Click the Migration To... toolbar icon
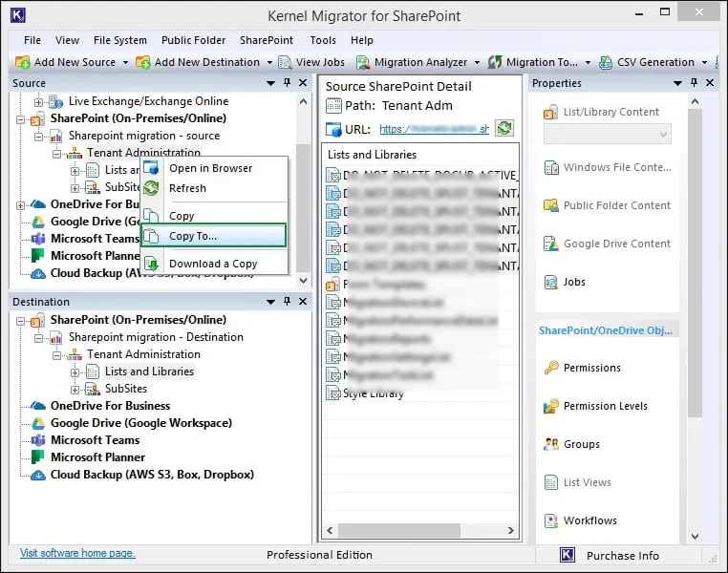 [x=495, y=62]
